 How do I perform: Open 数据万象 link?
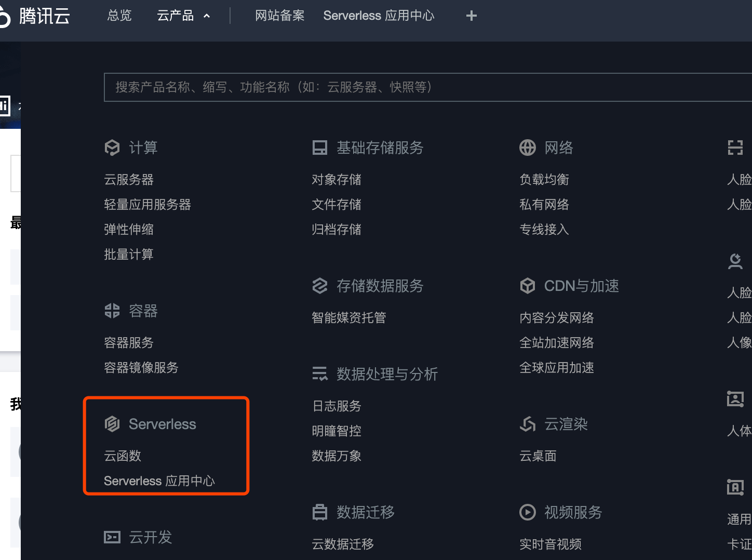coord(337,456)
